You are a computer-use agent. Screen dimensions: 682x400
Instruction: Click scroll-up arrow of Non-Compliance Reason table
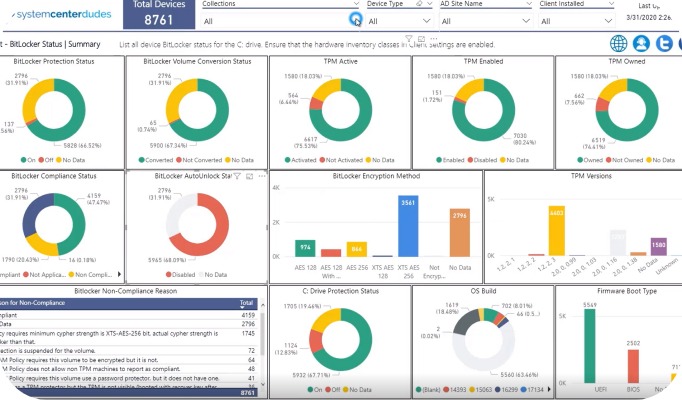coord(263,305)
